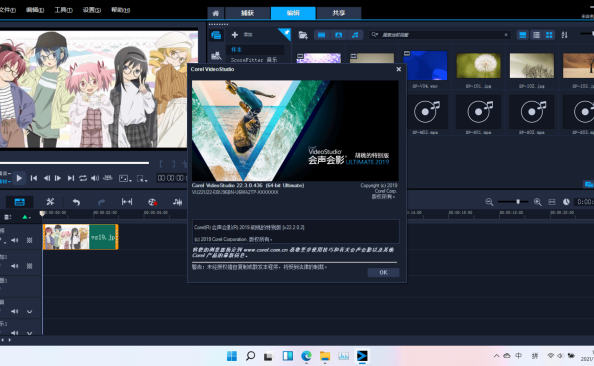Select the SP-I02.jpg trees thumbnail
Viewport: 594px width, 366px height.
532,66
